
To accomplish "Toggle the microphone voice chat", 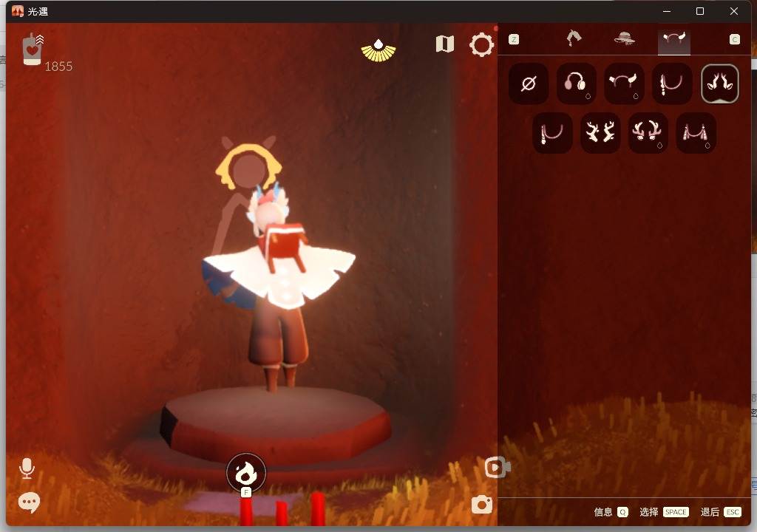I will point(27,468).
